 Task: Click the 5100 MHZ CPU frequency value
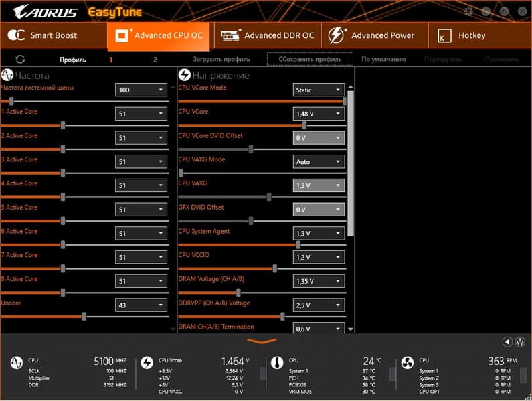click(110, 361)
